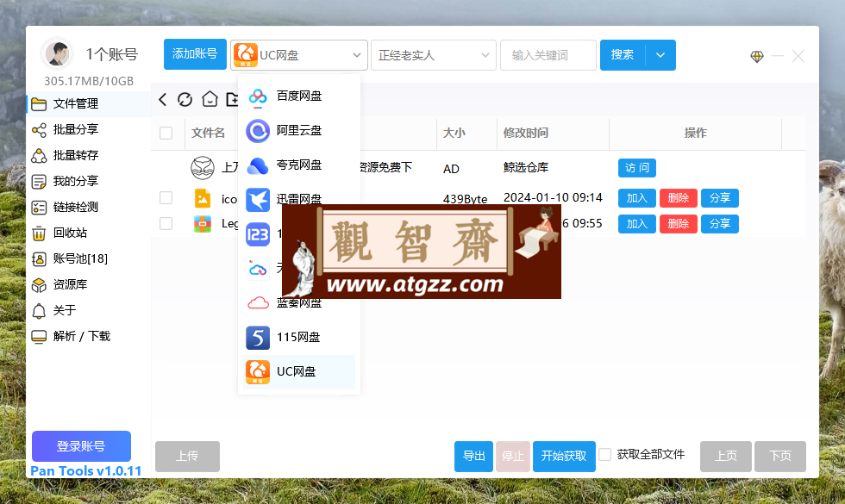
Task: Expand the arrow beside 搜索 button
Action: [660, 55]
